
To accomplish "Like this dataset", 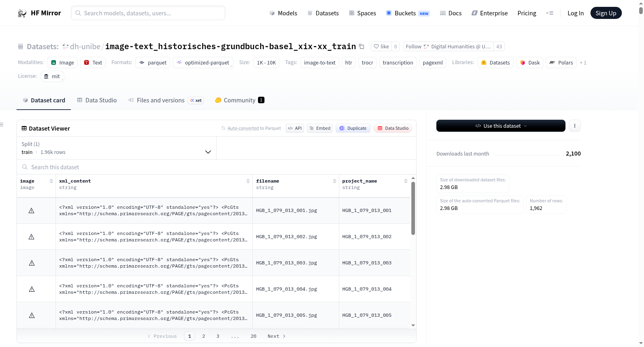I will click(381, 46).
